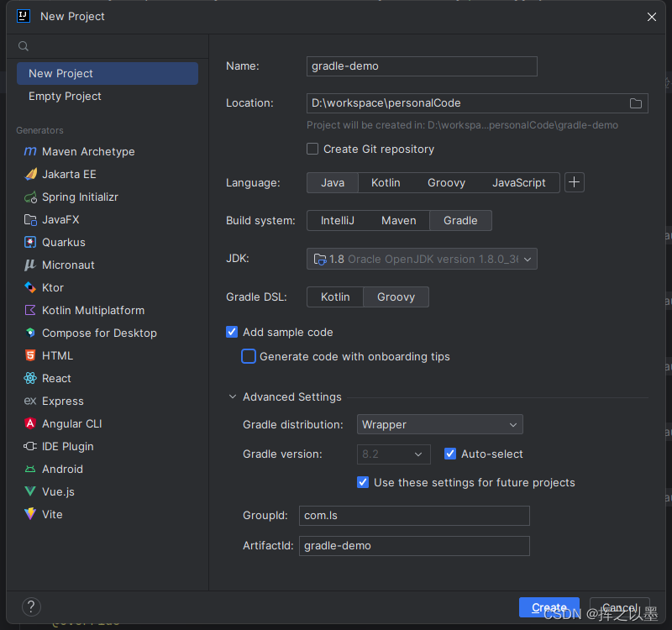This screenshot has width=672, height=630.
Task: Click the Location path field
Action: 467,103
